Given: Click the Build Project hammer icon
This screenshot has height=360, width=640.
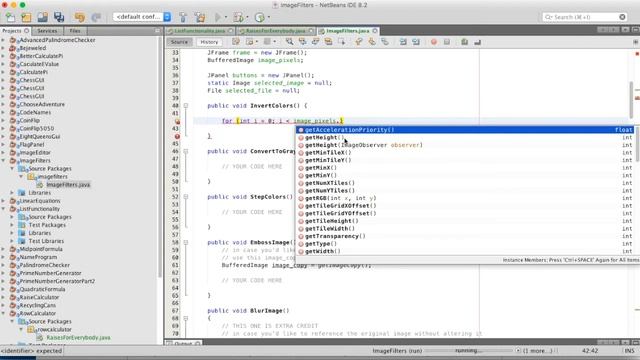Looking at the screenshot, I should point(183,17).
